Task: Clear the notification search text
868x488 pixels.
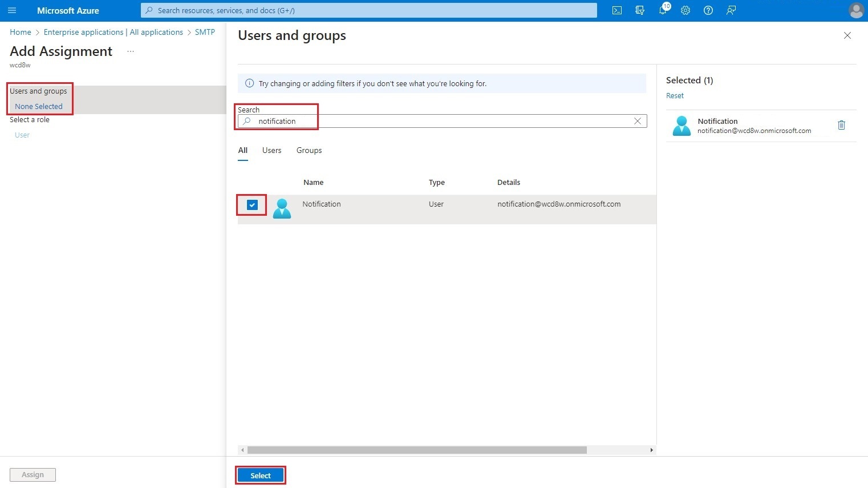Action: tap(638, 121)
